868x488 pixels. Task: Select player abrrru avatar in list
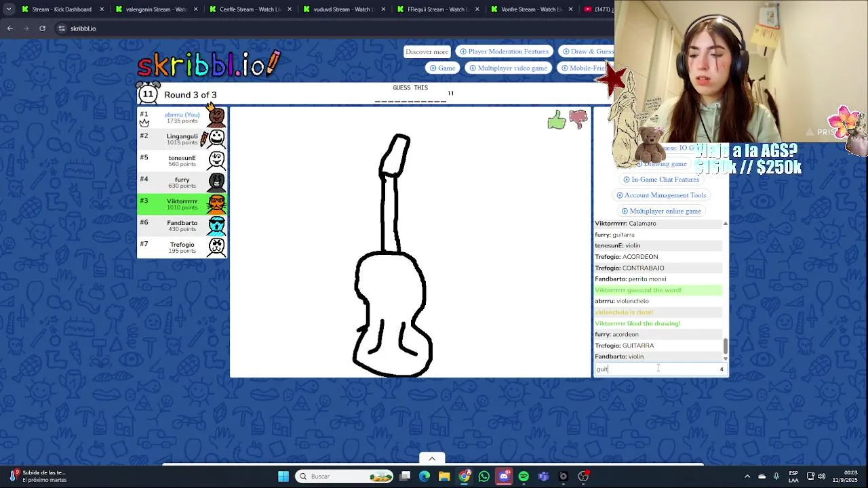(216, 117)
